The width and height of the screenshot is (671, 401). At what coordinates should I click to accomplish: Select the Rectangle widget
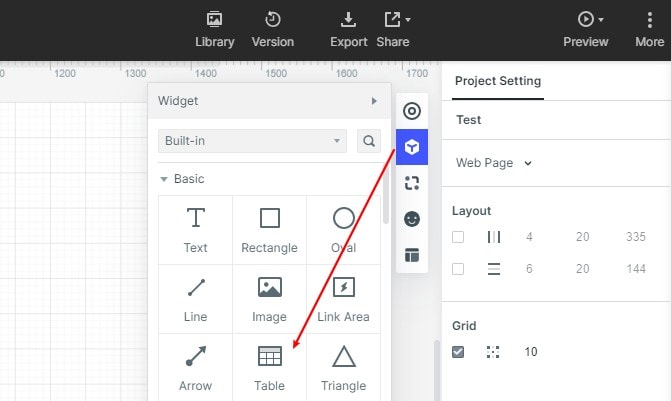click(x=269, y=229)
